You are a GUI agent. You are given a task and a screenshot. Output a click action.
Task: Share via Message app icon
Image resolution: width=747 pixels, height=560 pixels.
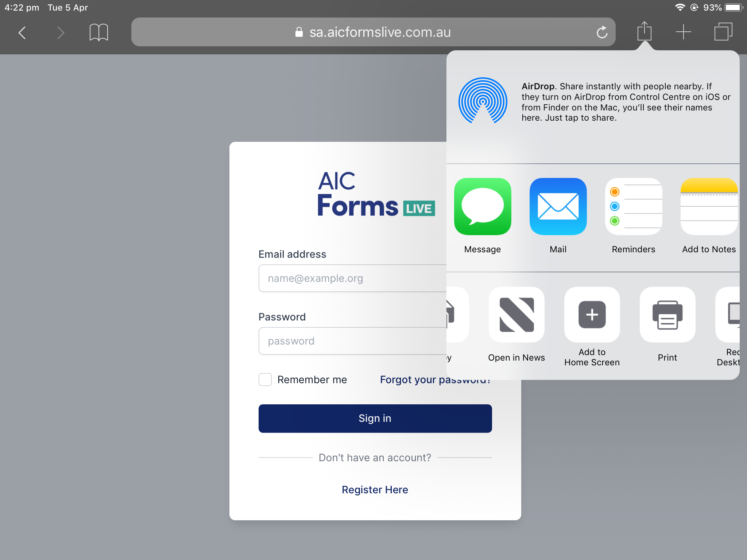click(x=483, y=206)
